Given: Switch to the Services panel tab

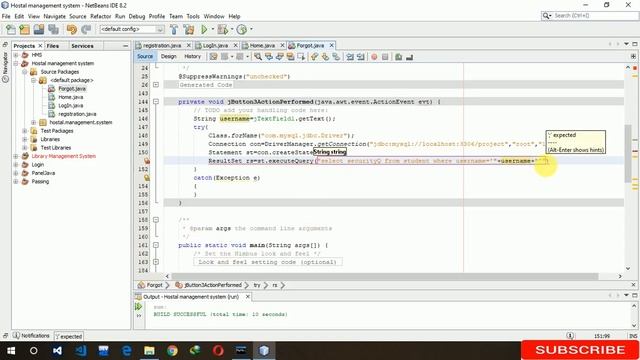Looking at the screenshot, I should (82, 46).
